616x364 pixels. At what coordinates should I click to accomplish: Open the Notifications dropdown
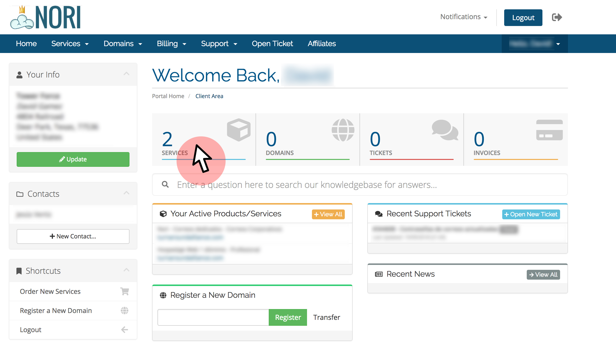tap(463, 17)
